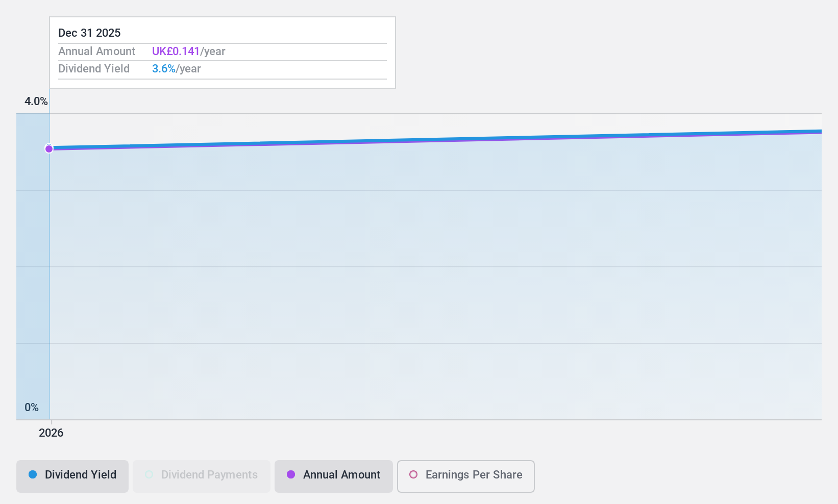Click the 0% y-axis label
838x504 pixels.
pos(32,408)
